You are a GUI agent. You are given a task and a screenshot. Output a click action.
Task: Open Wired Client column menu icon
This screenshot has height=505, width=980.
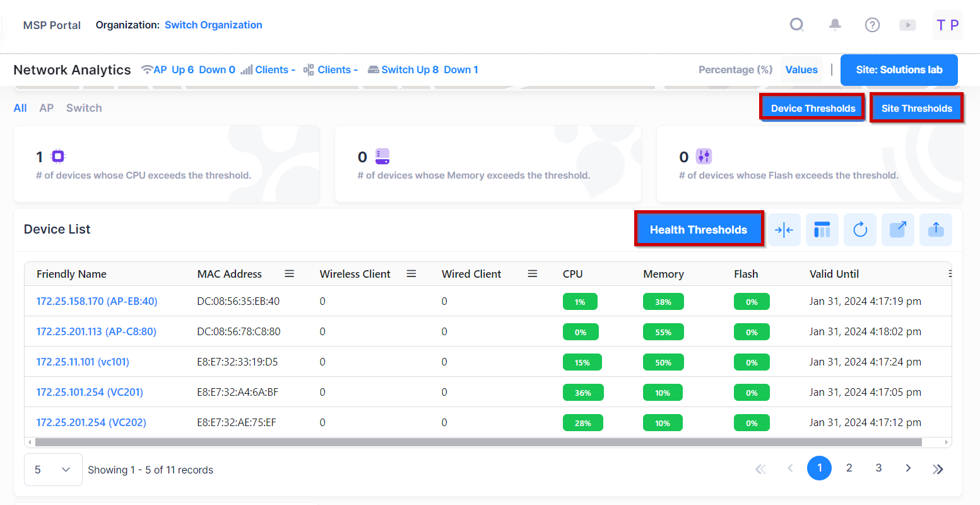tap(533, 274)
